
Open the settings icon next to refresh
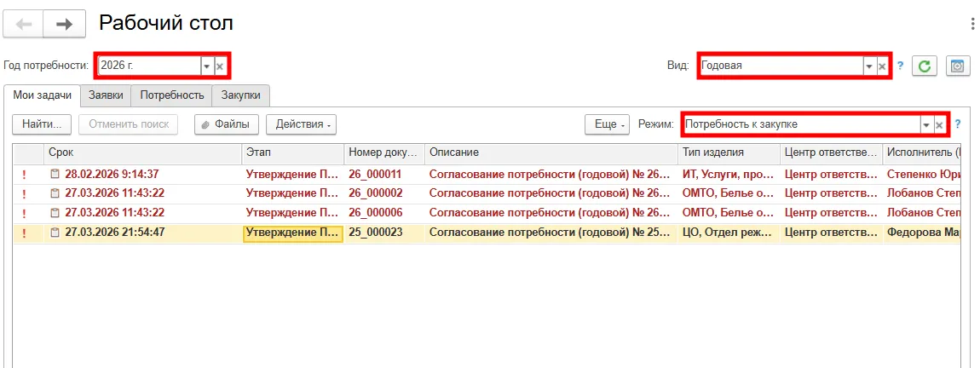pyautogui.click(x=958, y=66)
